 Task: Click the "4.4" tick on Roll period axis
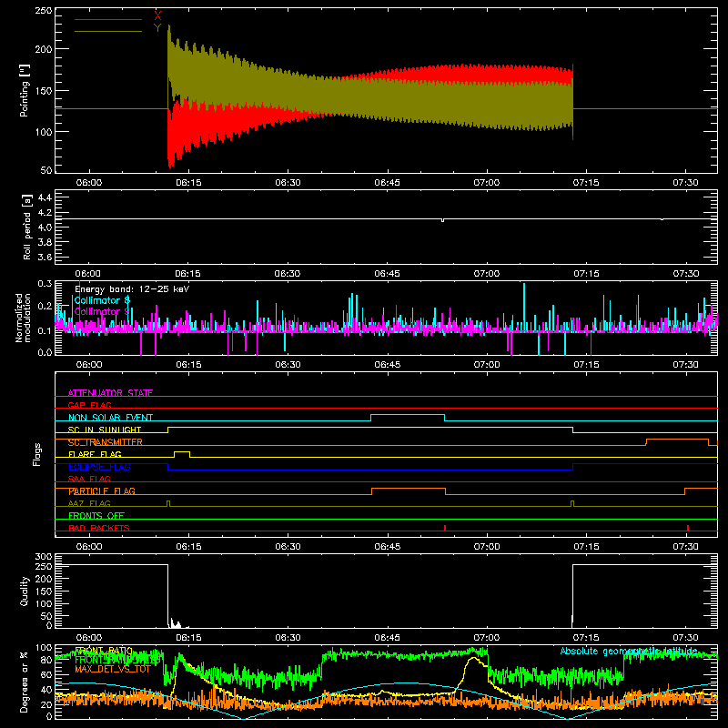(45, 197)
